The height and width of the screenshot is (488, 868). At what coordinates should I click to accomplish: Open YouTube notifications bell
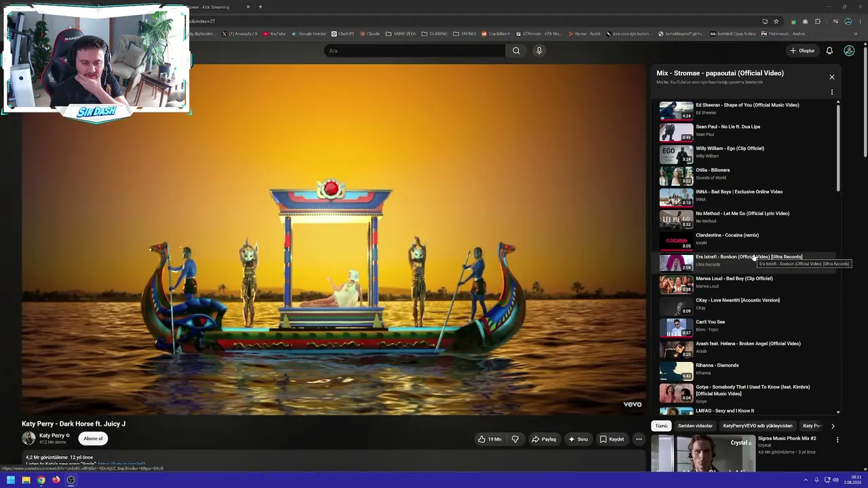pos(829,51)
